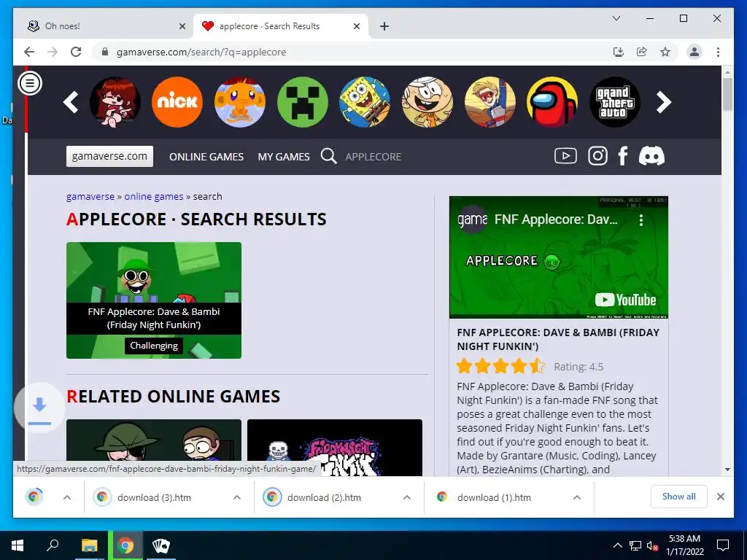Click the APPLECORE search input field
Screen dimensions: 747x560
(x=373, y=157)
